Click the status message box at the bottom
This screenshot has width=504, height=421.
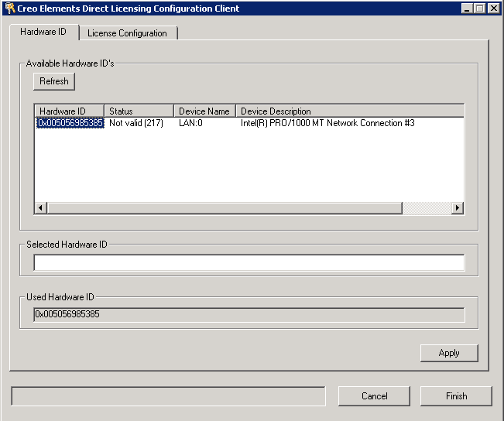[x=169, y=396]
